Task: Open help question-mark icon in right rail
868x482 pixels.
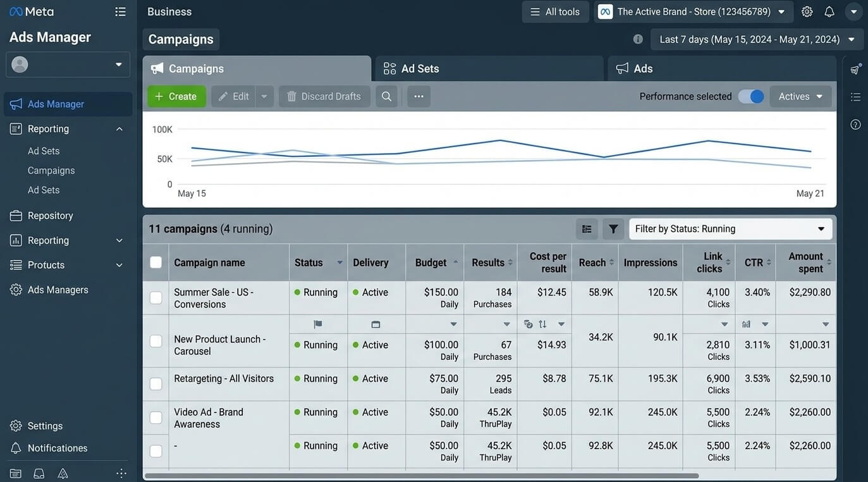Action: point(855,124)
